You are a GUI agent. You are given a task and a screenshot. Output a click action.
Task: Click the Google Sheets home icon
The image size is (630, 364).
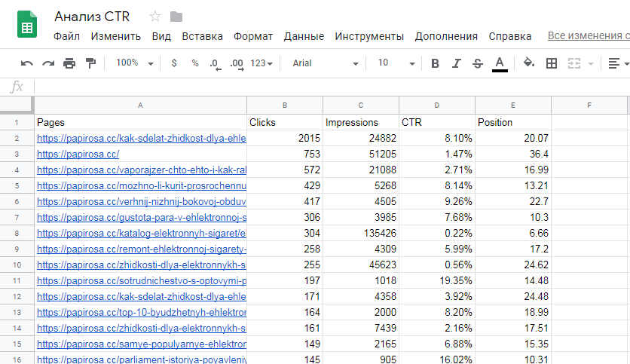27,25
